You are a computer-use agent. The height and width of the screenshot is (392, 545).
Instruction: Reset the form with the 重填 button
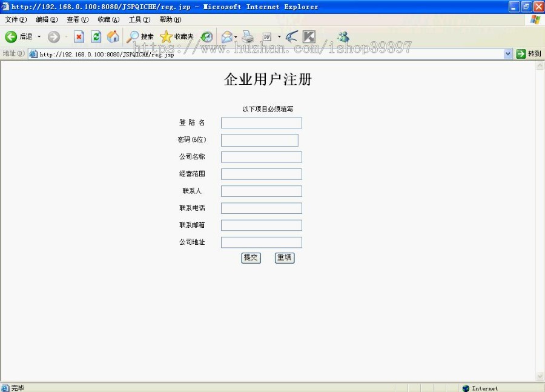pos(285,257)
